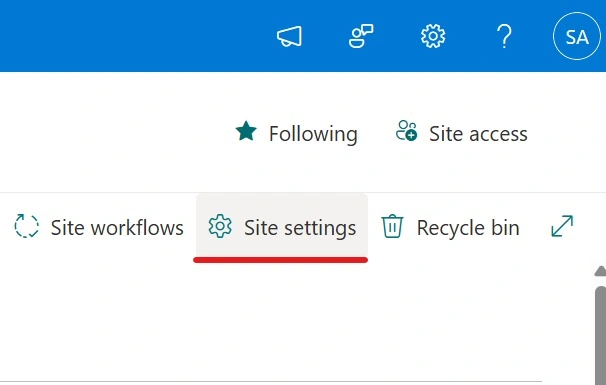Open the Help question mark icon
Screen dimensions: 606x385
pos(504,36)
